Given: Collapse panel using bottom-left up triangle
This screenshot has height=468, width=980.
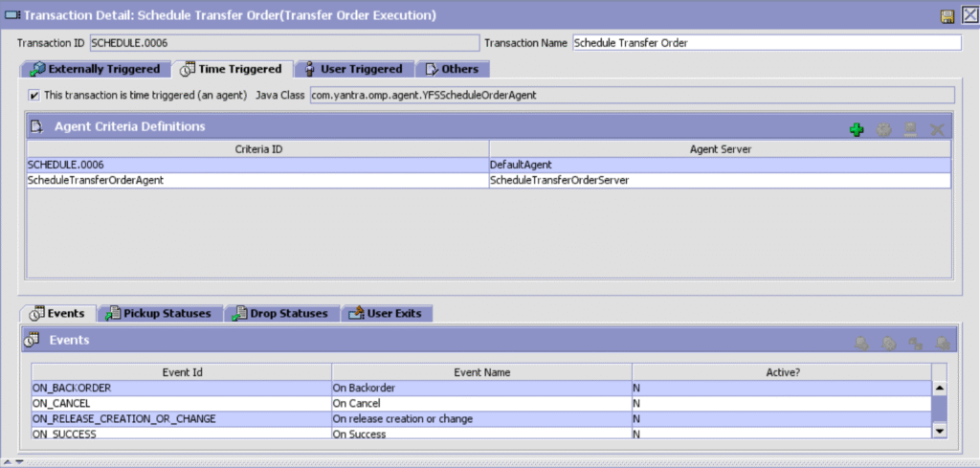Looking at the screenshot, I should [x=8, y=462].
